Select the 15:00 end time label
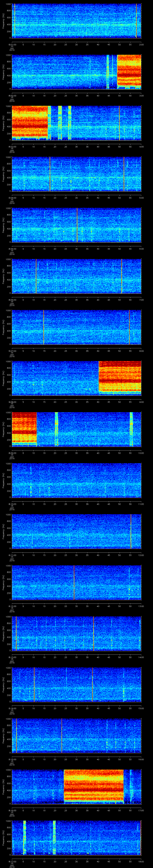 coord(141,709)
